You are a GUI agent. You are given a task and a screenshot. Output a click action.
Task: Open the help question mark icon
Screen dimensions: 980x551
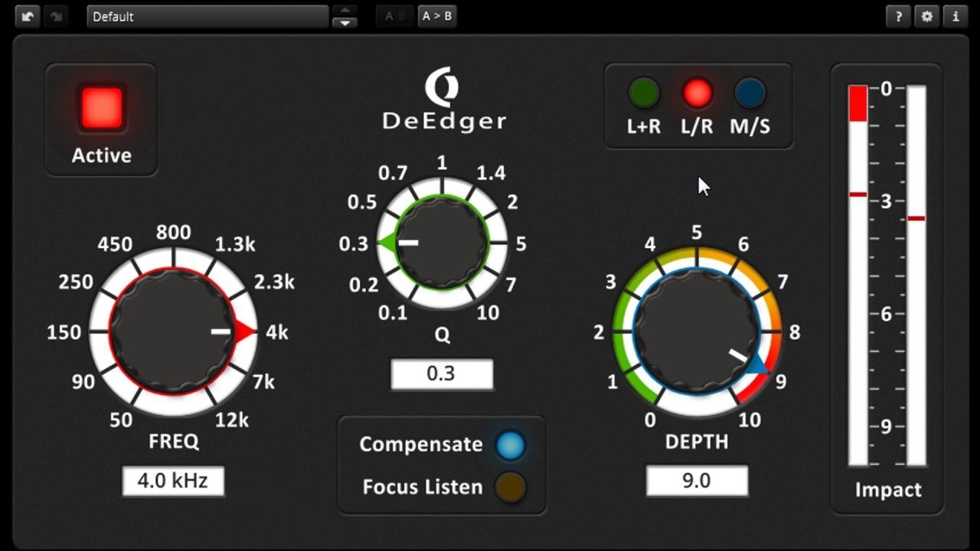tap(898, 16)
